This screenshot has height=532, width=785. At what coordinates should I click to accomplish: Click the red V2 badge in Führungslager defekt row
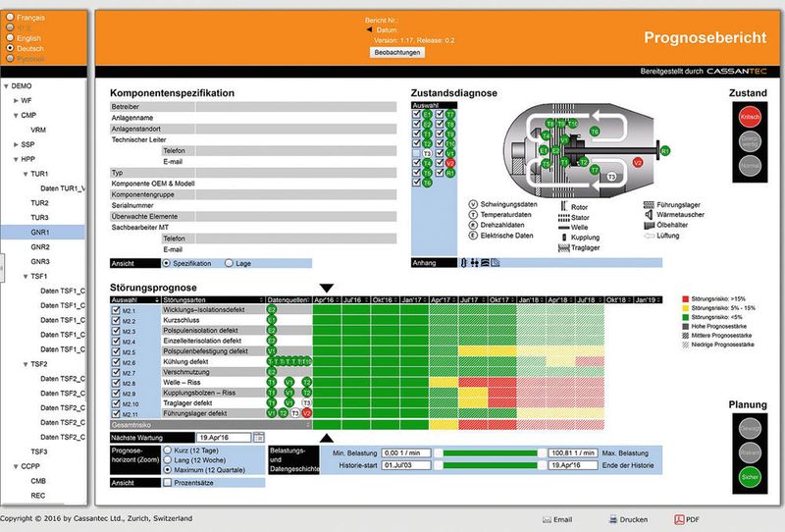click(x=307, y=413)
